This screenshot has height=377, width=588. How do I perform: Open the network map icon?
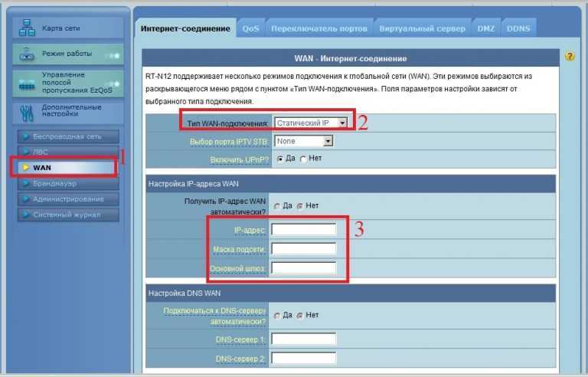[27, 28]
